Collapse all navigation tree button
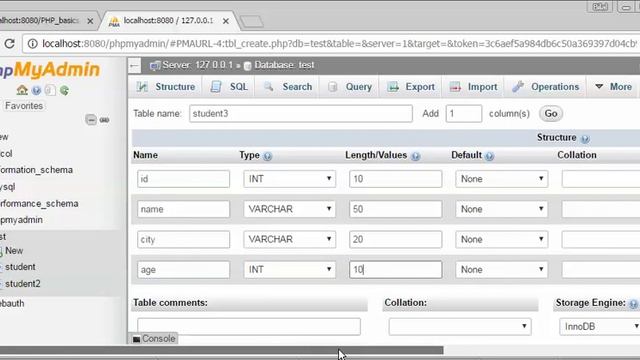 pos(91,120)
